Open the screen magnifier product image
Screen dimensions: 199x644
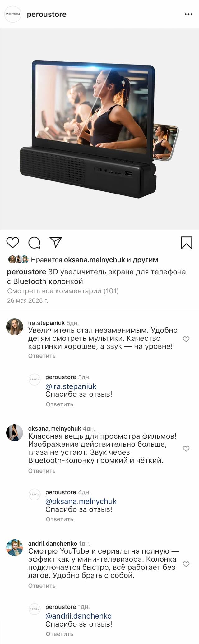tap(99, 129)
